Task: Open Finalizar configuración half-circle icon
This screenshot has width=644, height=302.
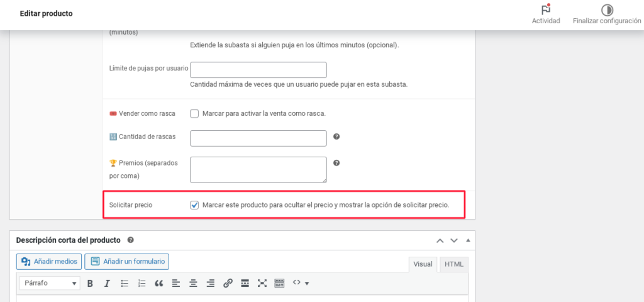Action: 607,10
